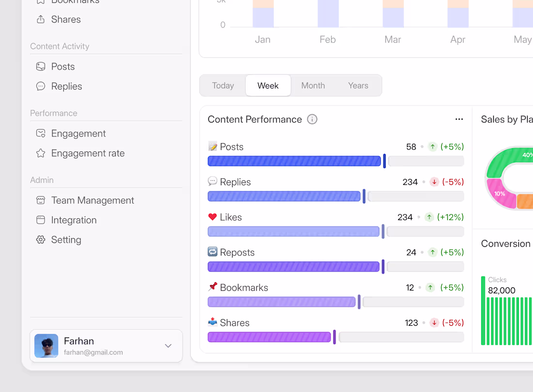Click the info icon next to Content Performance
Image resolution: width=533 pixels, height=392 pixels.
(312, 119)
